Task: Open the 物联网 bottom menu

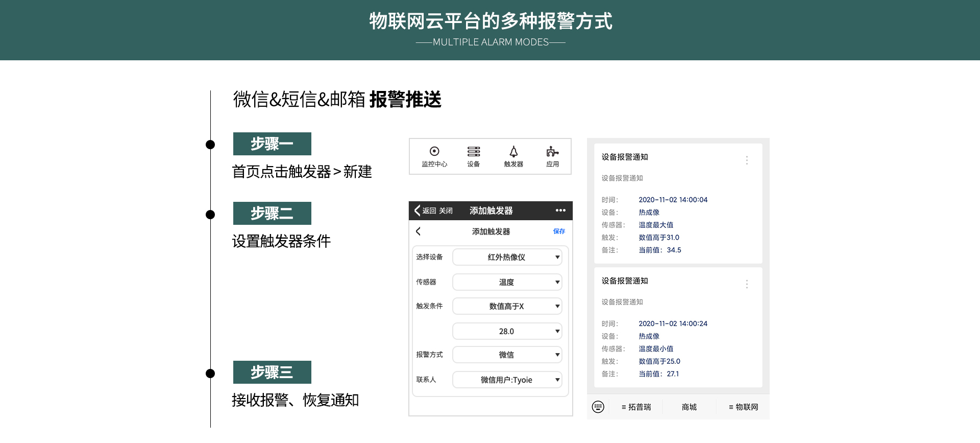Action: pos(744,407)
